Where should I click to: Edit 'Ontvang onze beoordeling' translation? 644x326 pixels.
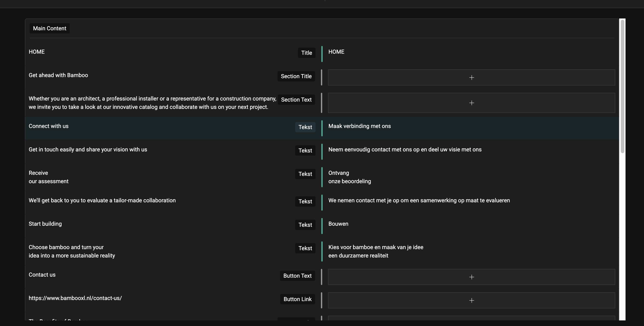(349, 177)
